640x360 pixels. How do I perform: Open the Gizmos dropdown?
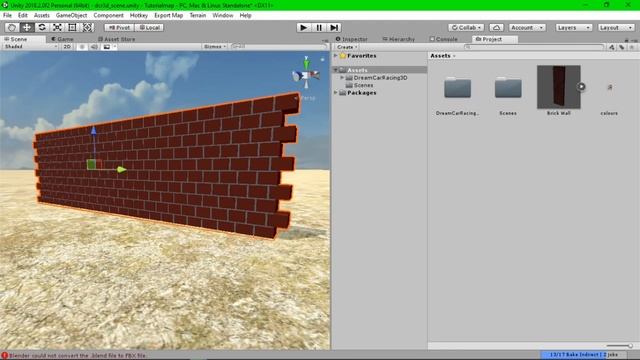(215, 47)
